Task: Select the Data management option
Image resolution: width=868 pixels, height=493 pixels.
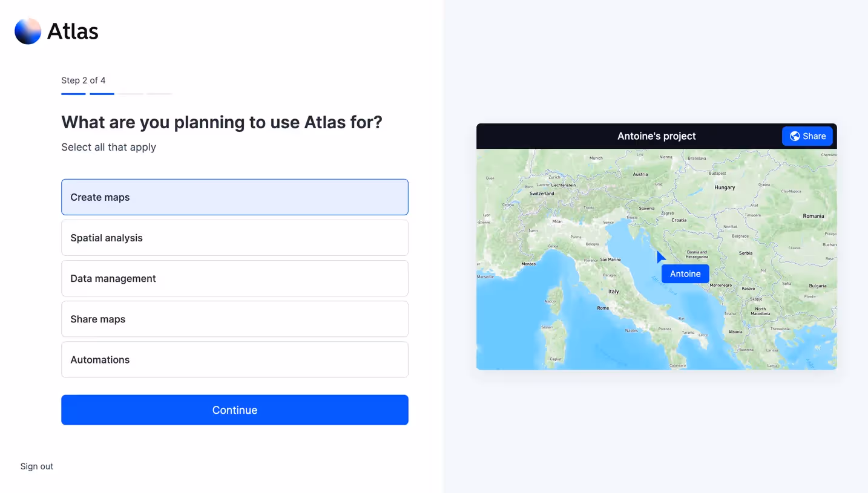Action: click(x=235, y=278)
